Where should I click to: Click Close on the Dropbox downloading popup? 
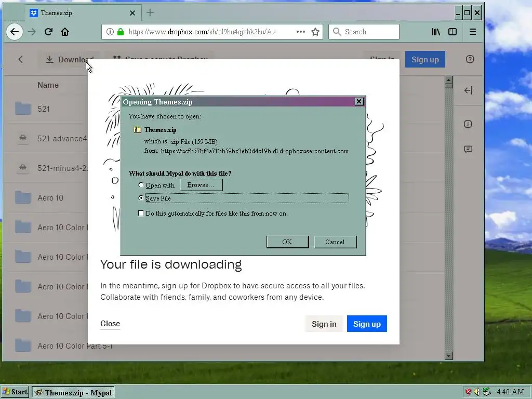110,324
